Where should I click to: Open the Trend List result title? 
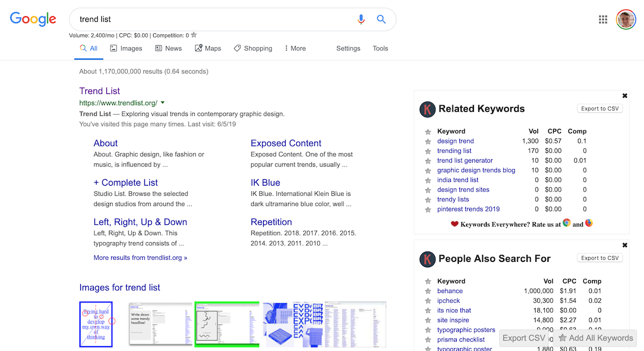(x=100, y=91)
